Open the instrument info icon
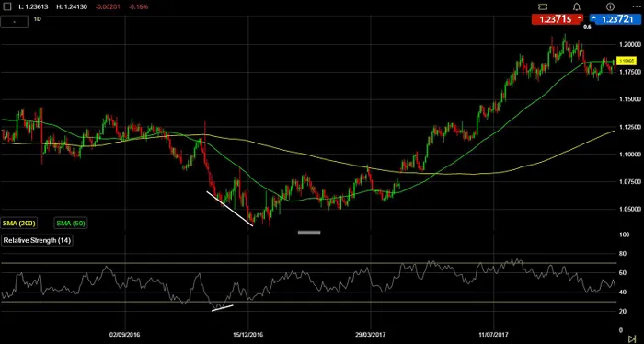The height and width of the screenshot is (344, 644). tap(610, 6)
